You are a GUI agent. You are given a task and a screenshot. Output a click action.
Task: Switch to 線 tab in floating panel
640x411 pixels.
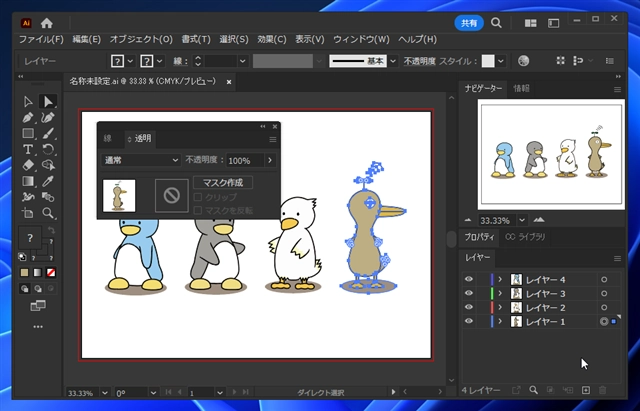pos(107,138)
